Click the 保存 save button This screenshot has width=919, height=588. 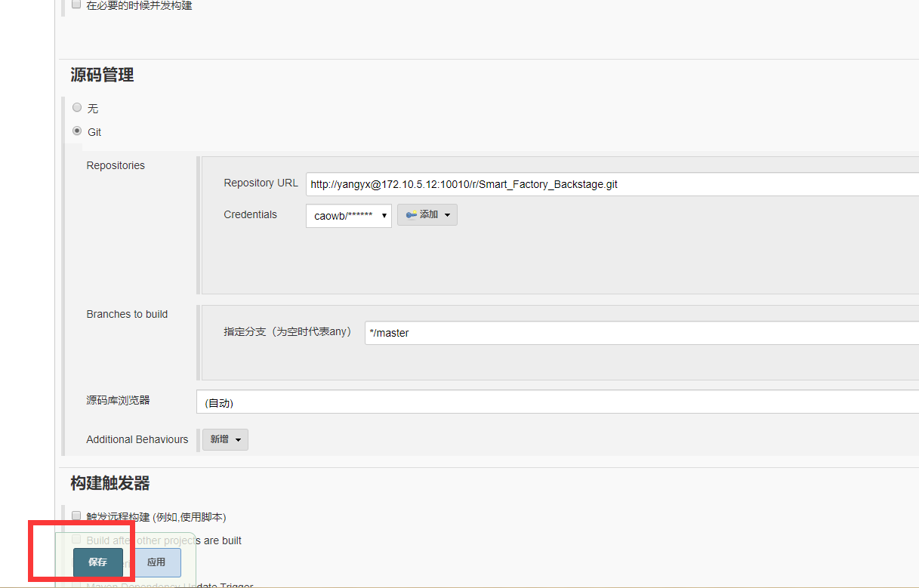coord(98,562)
